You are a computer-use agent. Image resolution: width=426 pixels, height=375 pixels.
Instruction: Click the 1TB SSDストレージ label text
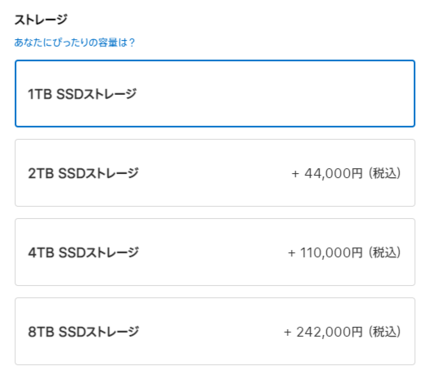pos(82,94)
